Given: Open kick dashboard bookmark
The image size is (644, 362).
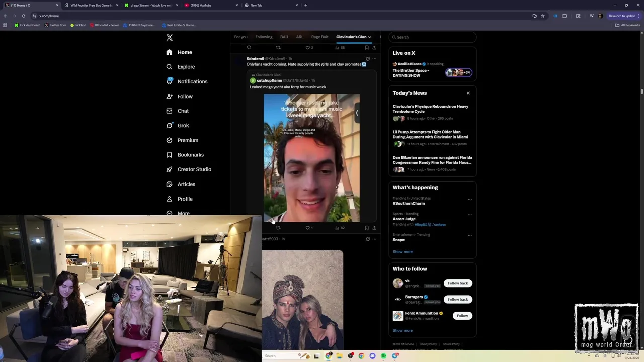Looking at the screenshot, I should 28,25.
